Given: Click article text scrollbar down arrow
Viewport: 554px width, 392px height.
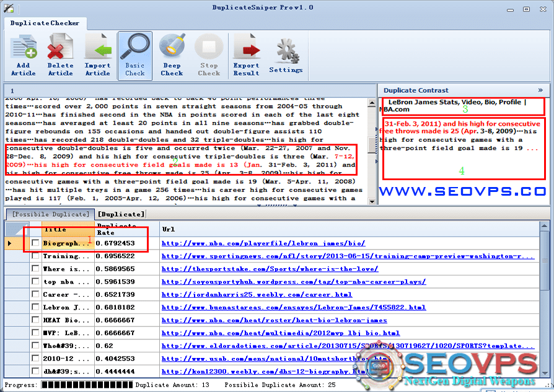Looking at the screenshot, I should [372, 201].
